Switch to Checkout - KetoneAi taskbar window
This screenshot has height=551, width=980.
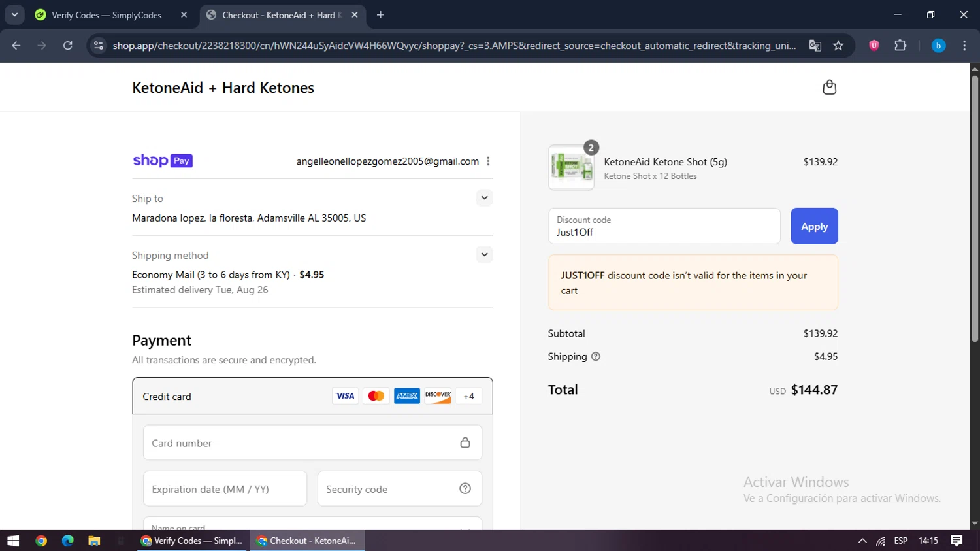point(308,541)
